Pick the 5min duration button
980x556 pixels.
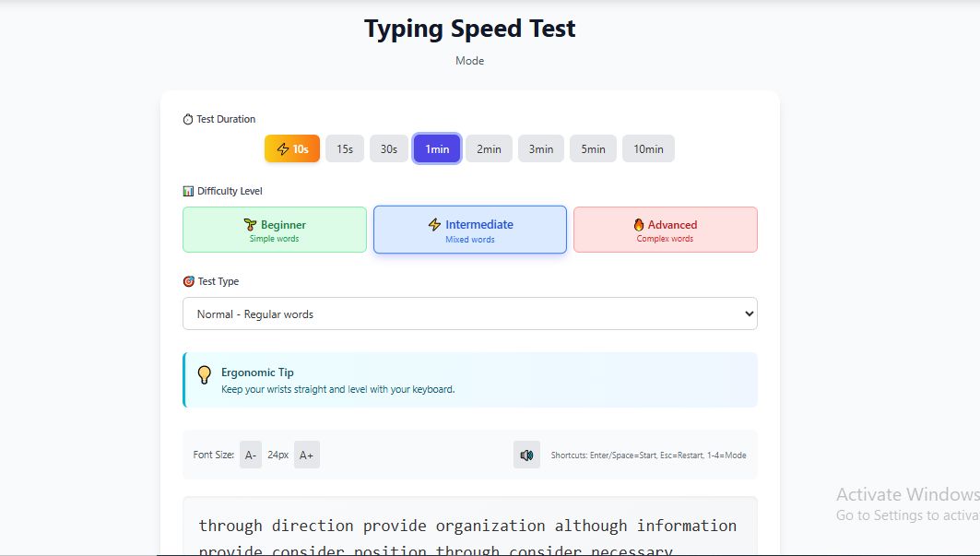593,149
